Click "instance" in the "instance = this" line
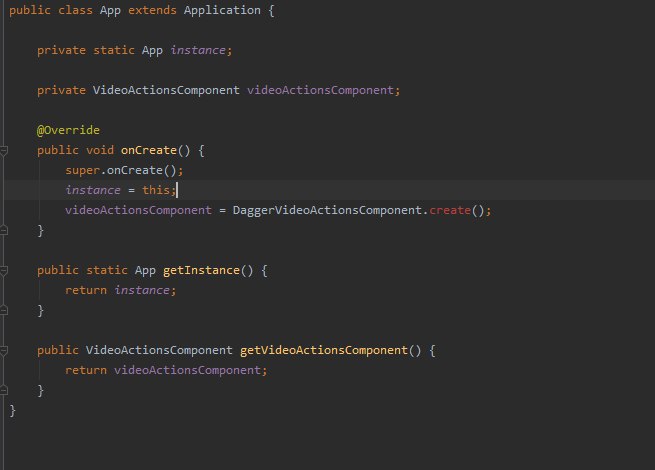 (93, 190)
